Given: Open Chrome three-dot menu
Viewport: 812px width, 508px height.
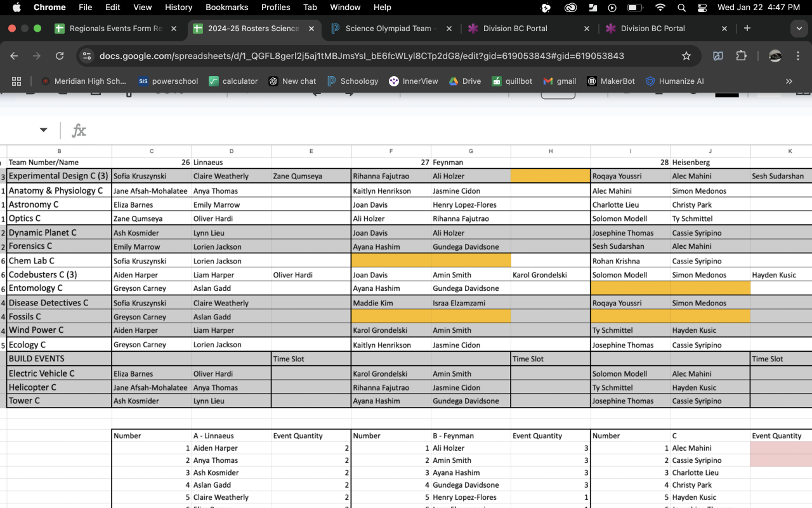Looking at the screenshot, I should click(797, 56).
